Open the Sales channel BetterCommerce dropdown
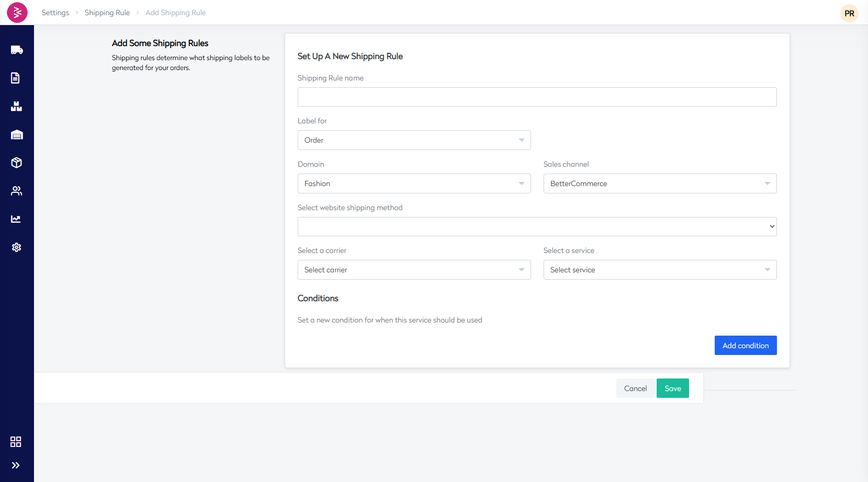Screen dimensions: 868x482 (x=660, y=183)
